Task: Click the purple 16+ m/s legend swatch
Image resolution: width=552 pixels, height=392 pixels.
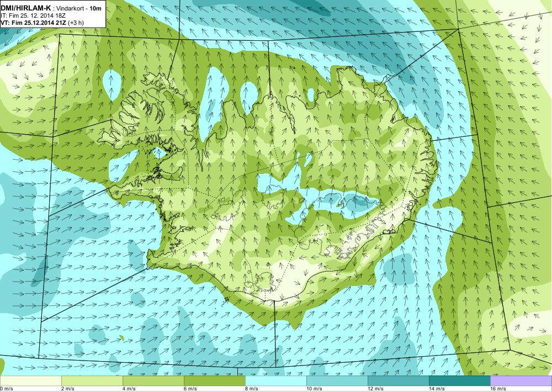Action: 521,381
